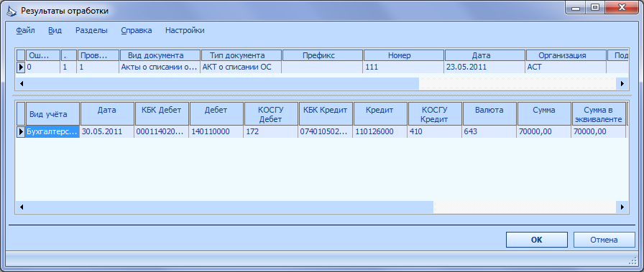Select the КОСГУ Дебет cell '172'

point(271,131)
